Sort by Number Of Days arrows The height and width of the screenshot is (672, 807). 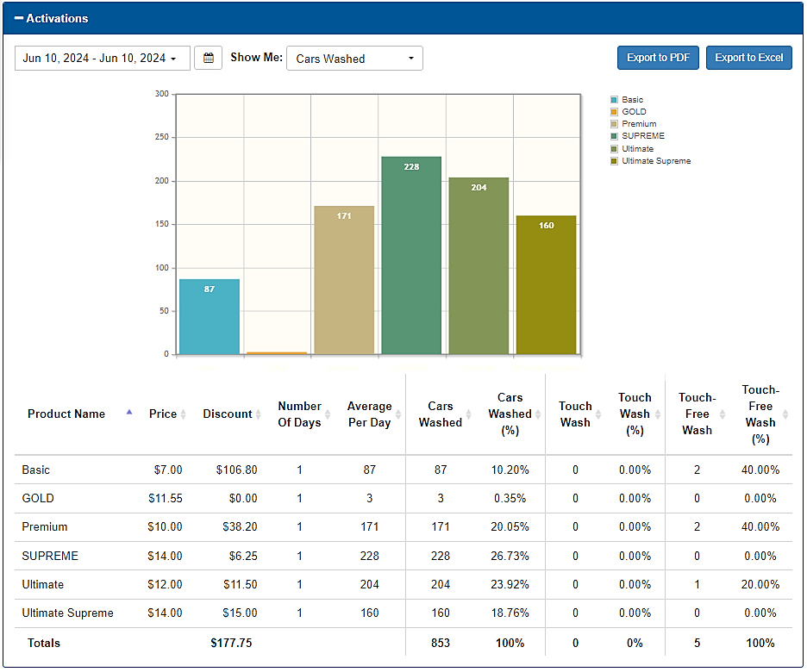tap(328, 414)
